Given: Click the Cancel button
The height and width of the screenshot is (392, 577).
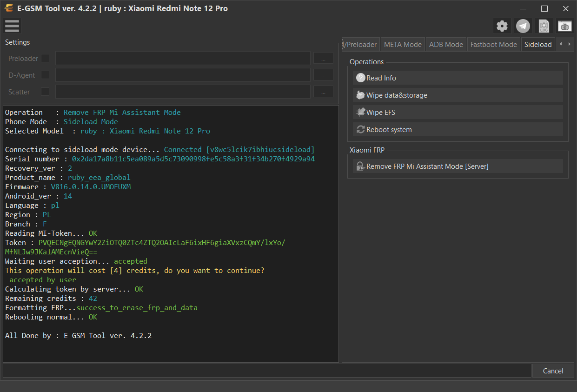Looking at the screenshot, I should 553,371.
